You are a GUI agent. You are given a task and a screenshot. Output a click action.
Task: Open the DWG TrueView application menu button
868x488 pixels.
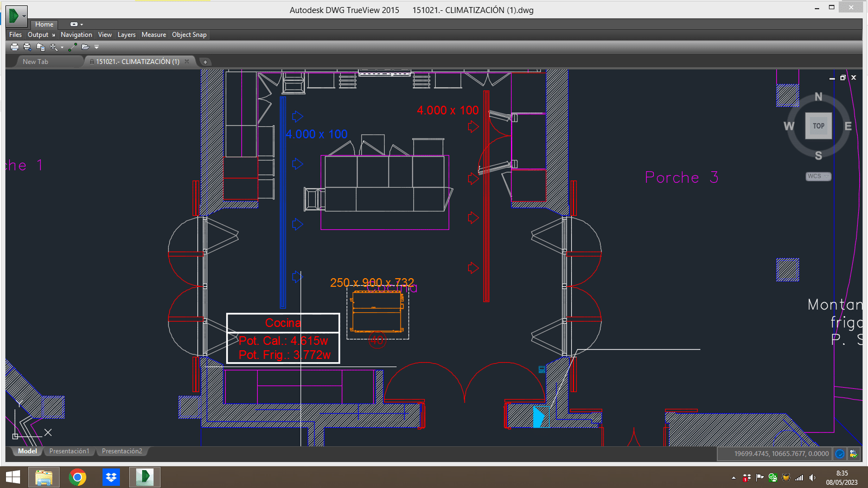point(16,16)
